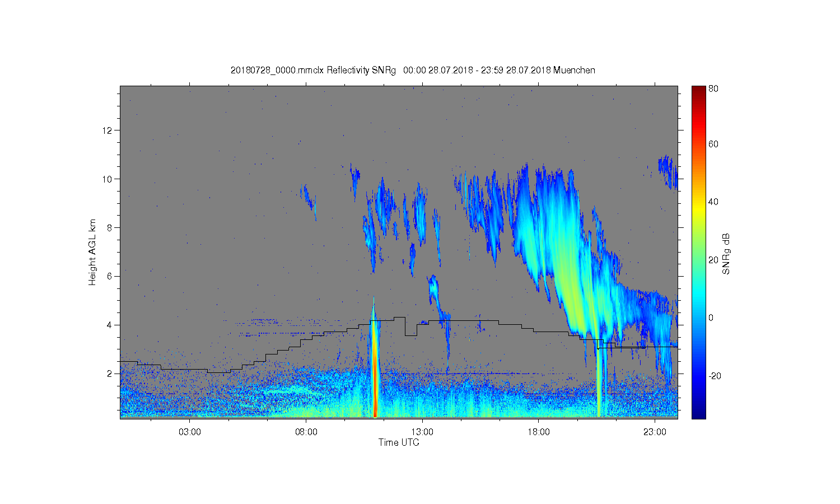Viewport: 840px width, 504px height.
Task: Click the colorbar value label -20
Action: (x=715, y=376)
